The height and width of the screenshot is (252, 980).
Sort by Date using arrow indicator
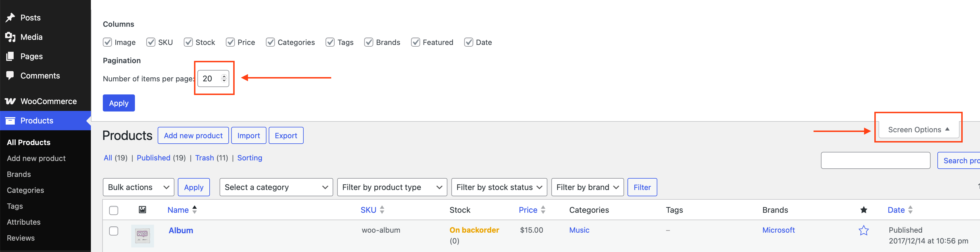910,210
